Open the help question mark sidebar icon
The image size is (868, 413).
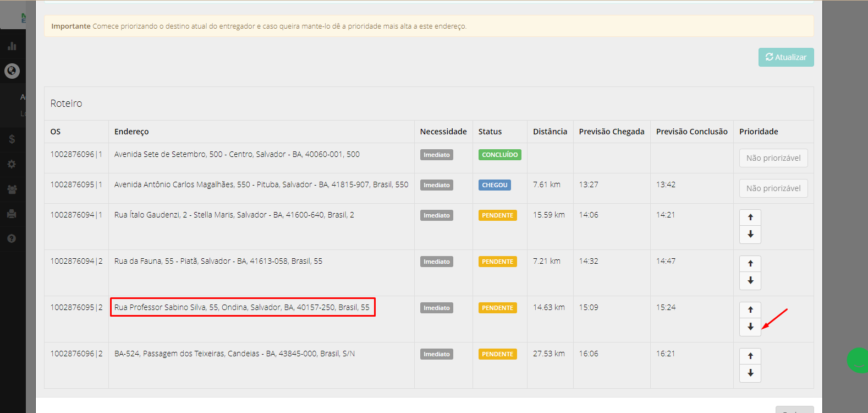point(12,238)
